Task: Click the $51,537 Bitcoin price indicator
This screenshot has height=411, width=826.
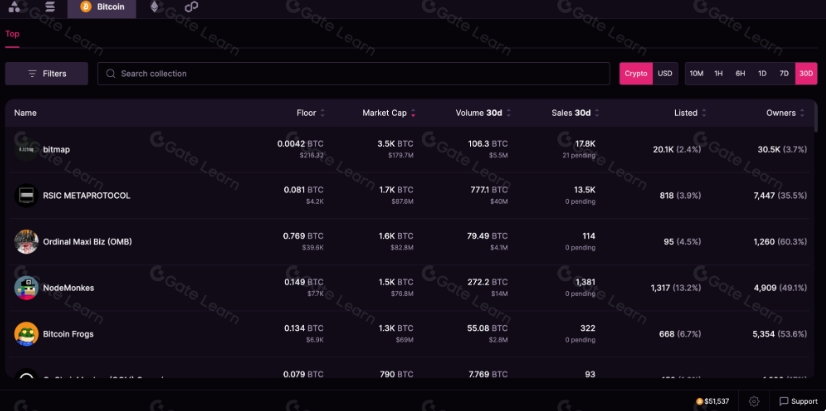Action: pos(713,402)
